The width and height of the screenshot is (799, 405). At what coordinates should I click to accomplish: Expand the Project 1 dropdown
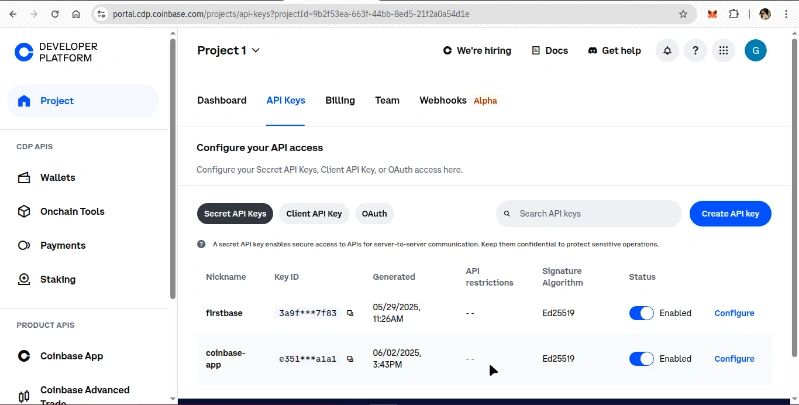[228, 50]
